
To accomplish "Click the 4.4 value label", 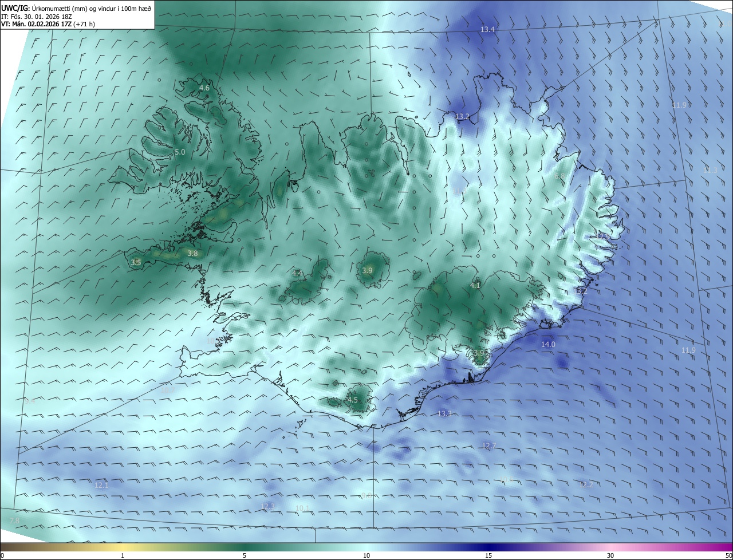I will (x=297, y=274).
